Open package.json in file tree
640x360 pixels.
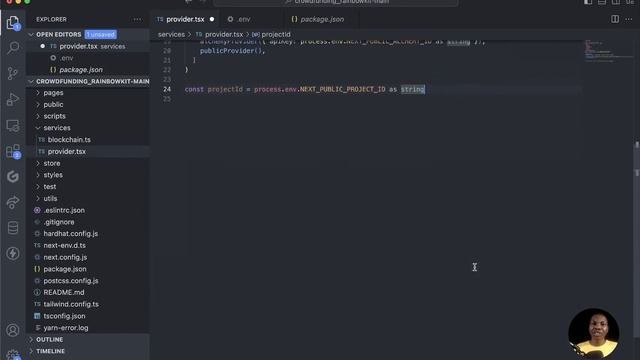click(65, 269)
